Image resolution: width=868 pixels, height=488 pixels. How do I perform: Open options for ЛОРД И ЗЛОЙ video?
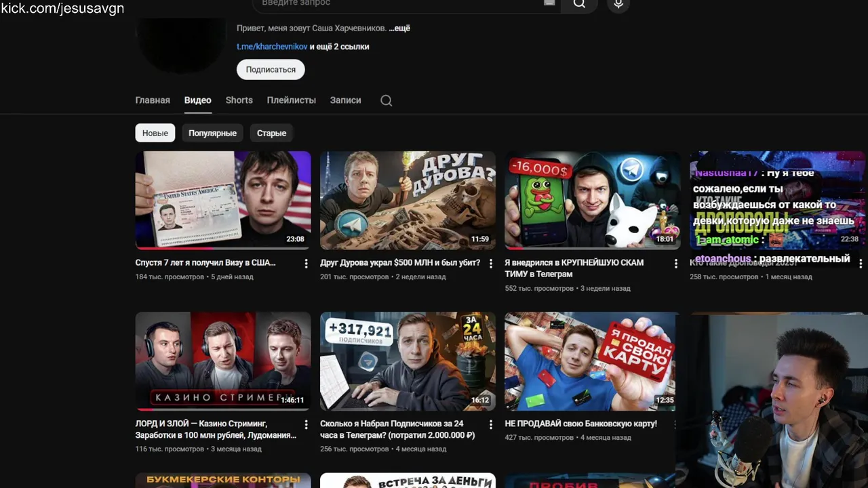tap(306, 425)
